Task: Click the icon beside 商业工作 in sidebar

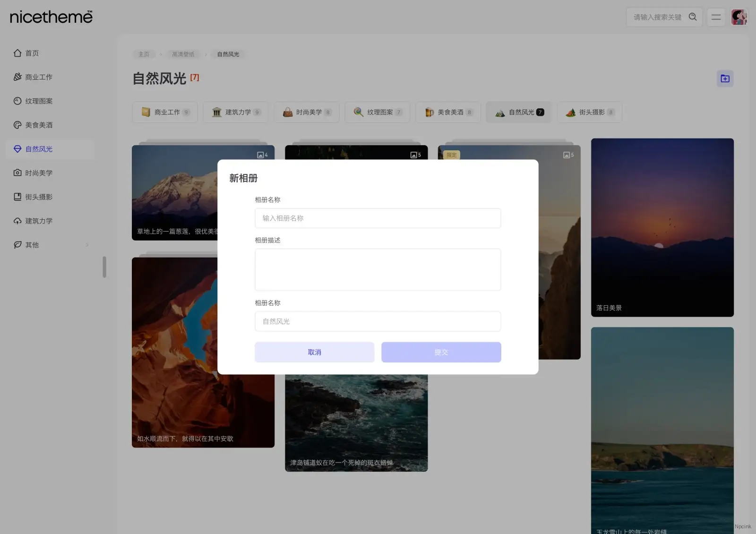Action: coord(17,77)
